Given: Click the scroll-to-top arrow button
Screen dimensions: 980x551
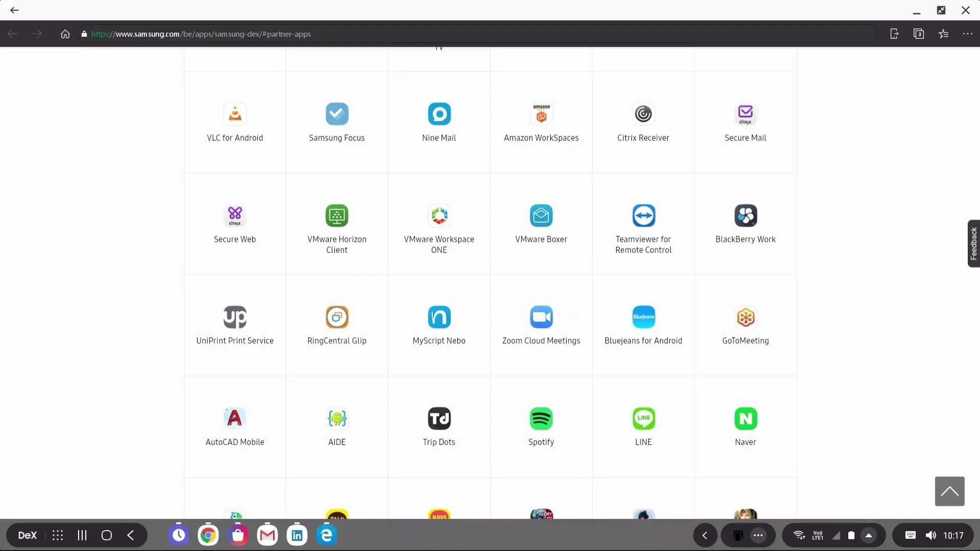Looking at the screenshot, I should point(949,491).
